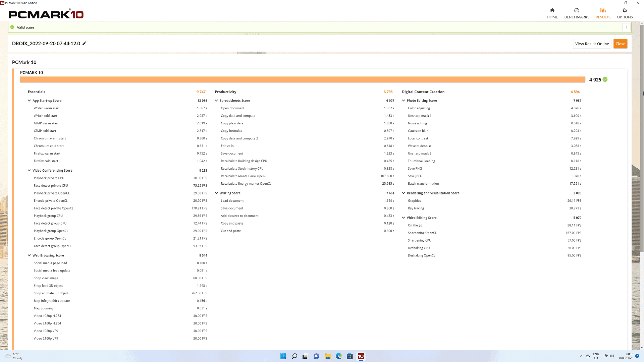
Task: Select Firefox cold start row
Action: [120, 161]
